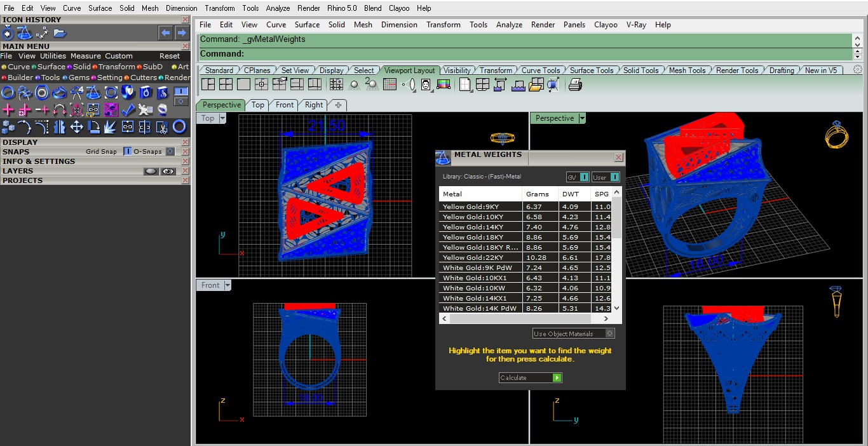Viewport: 868px width, 446px height.
Task: Select the Front viewport tab
Action: [x=285, y=105]
